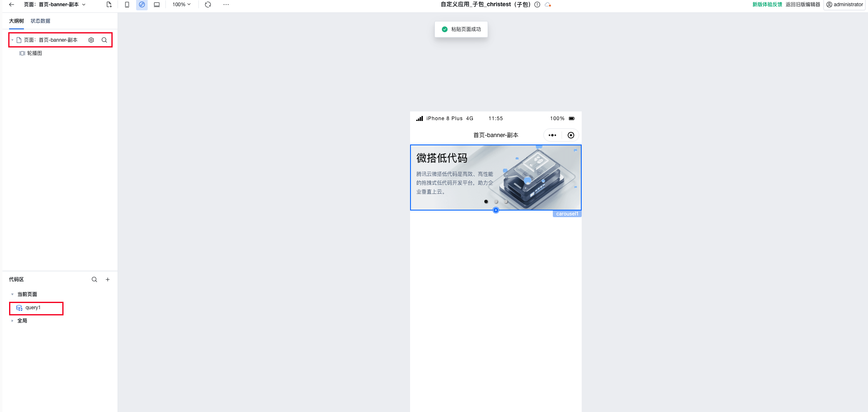The height and width of the screenshot is (412, 868).
Task: Click the mini program capsule close circle
Action: pos(571,135)
